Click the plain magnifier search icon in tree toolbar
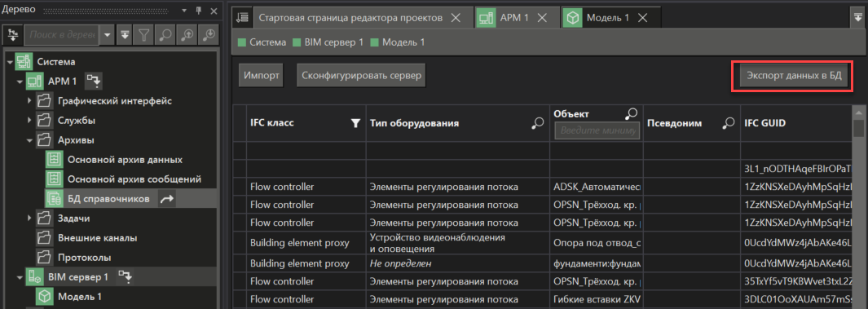The image size is (868, 309). 165,35
